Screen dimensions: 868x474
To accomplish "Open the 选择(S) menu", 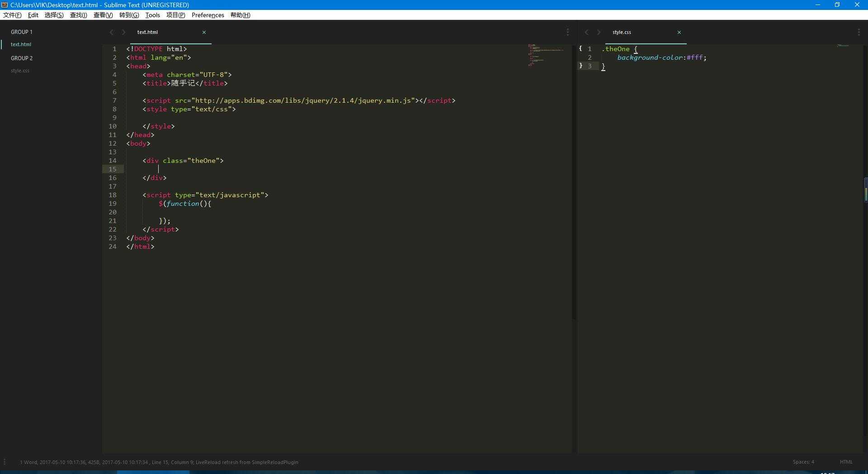I will [54, 15].
